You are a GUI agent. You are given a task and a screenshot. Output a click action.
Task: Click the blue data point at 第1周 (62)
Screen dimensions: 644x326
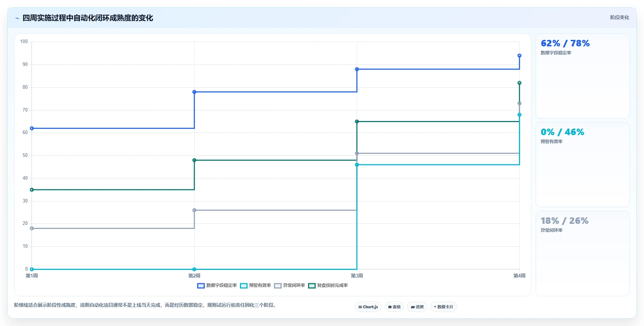tap(32, 128)
